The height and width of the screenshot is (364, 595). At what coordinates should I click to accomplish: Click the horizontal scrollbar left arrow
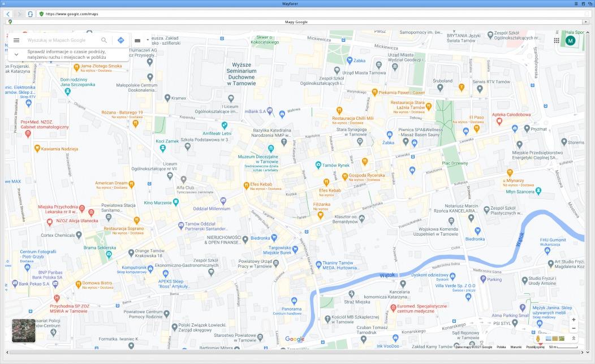click(7, 352)
